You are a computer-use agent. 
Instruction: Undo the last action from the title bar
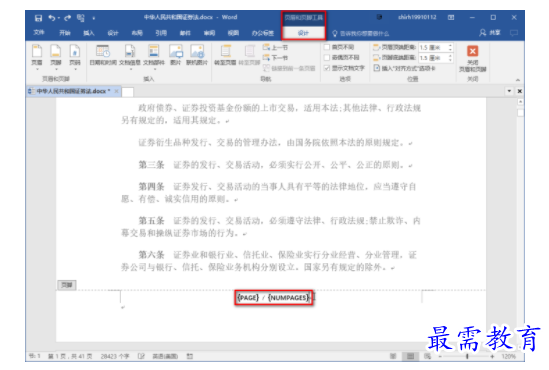tap(52, 18)
